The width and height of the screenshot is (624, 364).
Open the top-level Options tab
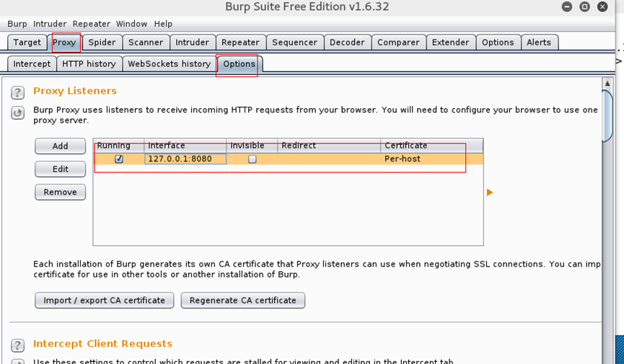click(x=498, y=43)
